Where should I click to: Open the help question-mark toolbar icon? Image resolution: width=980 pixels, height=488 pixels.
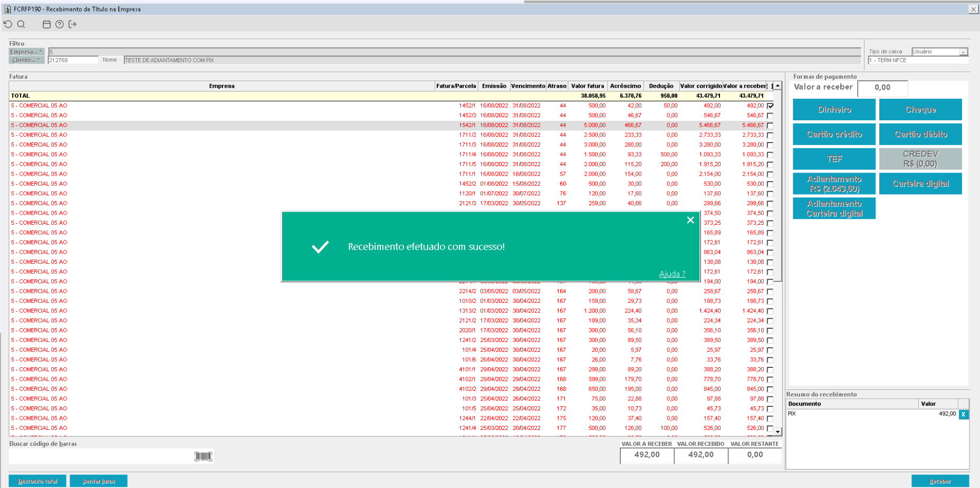click(x=60, y=24)
